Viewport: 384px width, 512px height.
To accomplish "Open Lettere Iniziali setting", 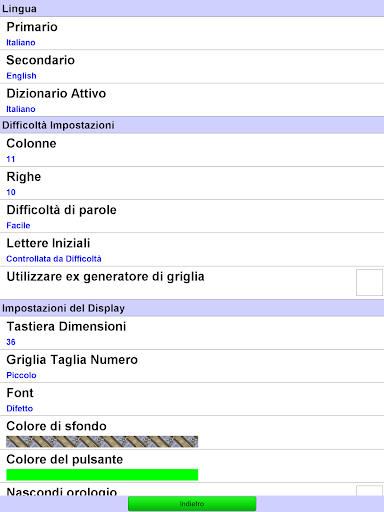I will point(192,250).
